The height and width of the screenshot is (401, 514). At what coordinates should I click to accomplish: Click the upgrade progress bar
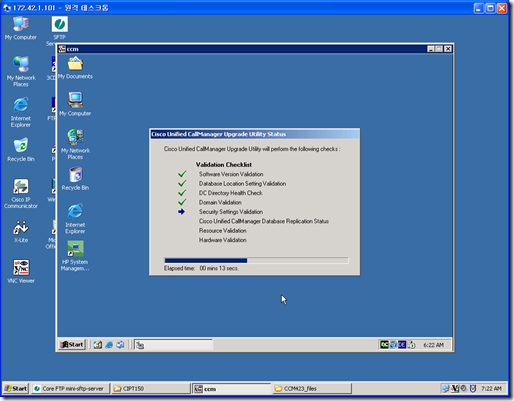pos(256,260)
